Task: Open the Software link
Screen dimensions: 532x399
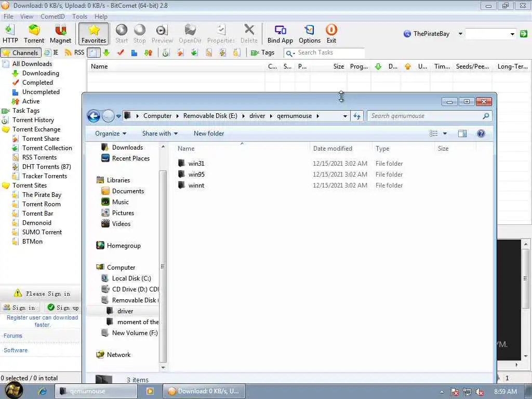Action: 16,350
